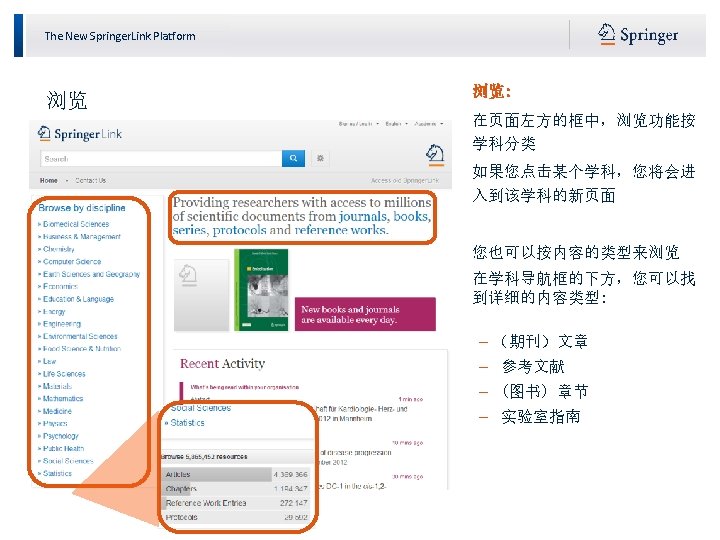Click New books and journals banner
Viewport: 720px width, 540px height.
365,314
